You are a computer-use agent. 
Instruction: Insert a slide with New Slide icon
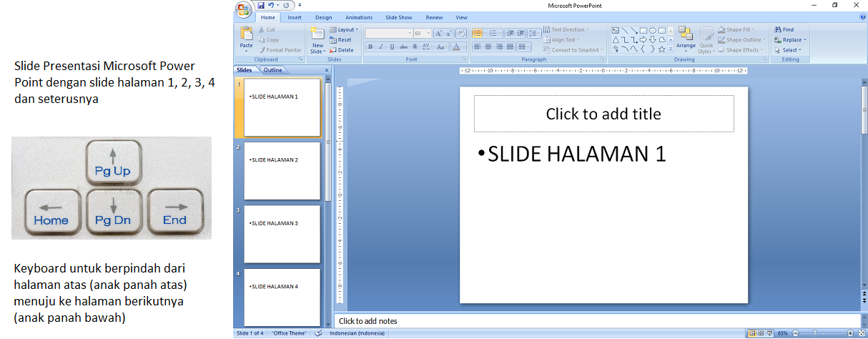point(317,34)
